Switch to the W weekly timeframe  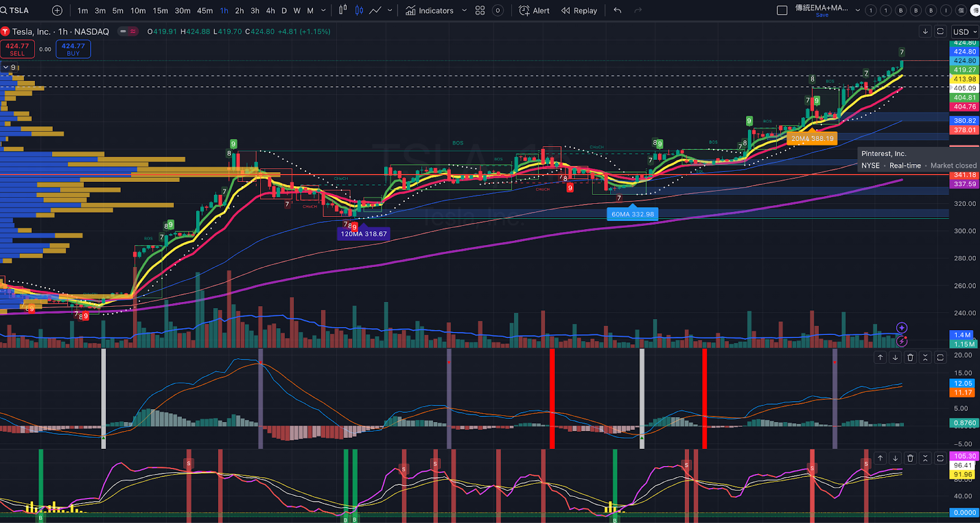297,10
